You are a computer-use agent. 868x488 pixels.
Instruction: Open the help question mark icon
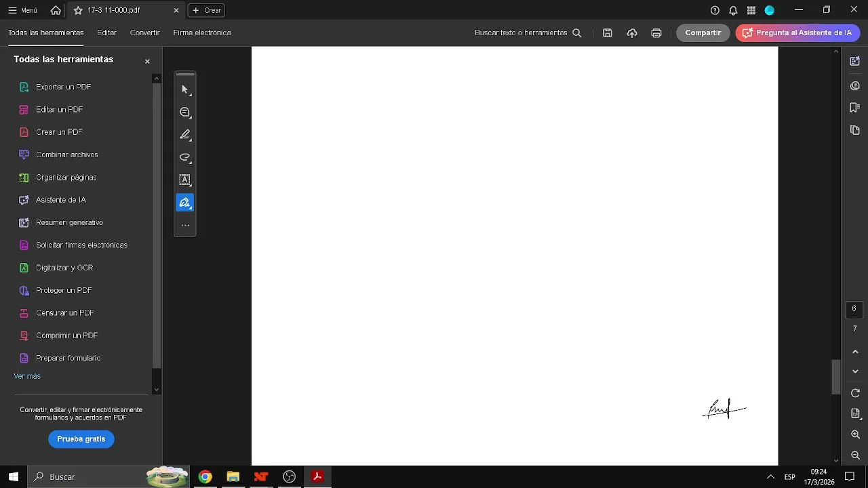click(715, 10)
